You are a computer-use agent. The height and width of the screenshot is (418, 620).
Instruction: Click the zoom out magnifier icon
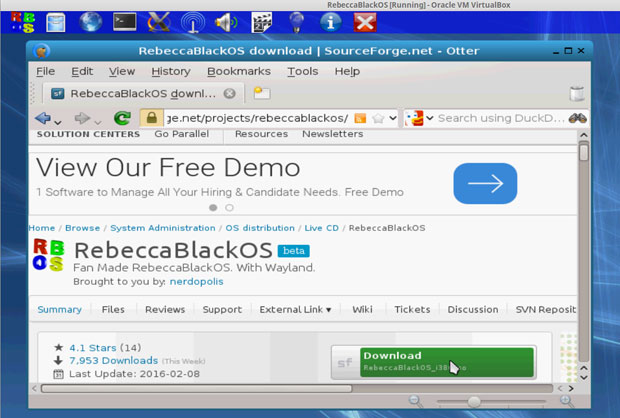coord(415,401)
